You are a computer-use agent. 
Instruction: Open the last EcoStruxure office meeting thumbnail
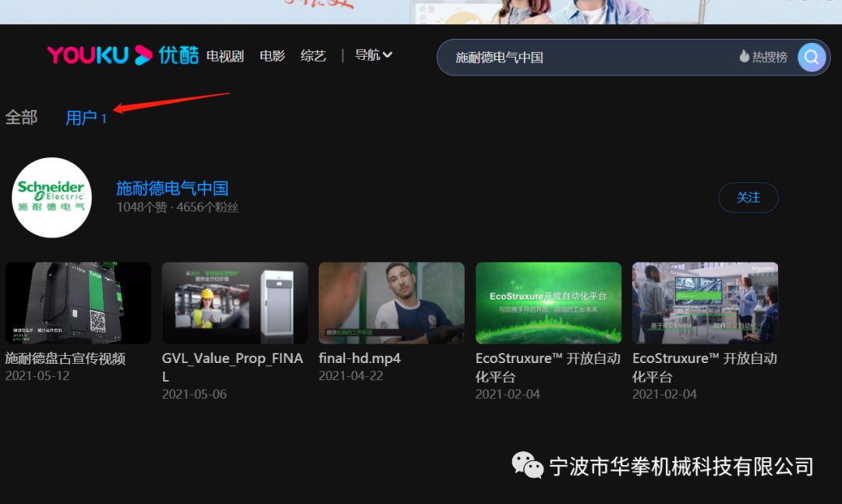coord(705,303)
